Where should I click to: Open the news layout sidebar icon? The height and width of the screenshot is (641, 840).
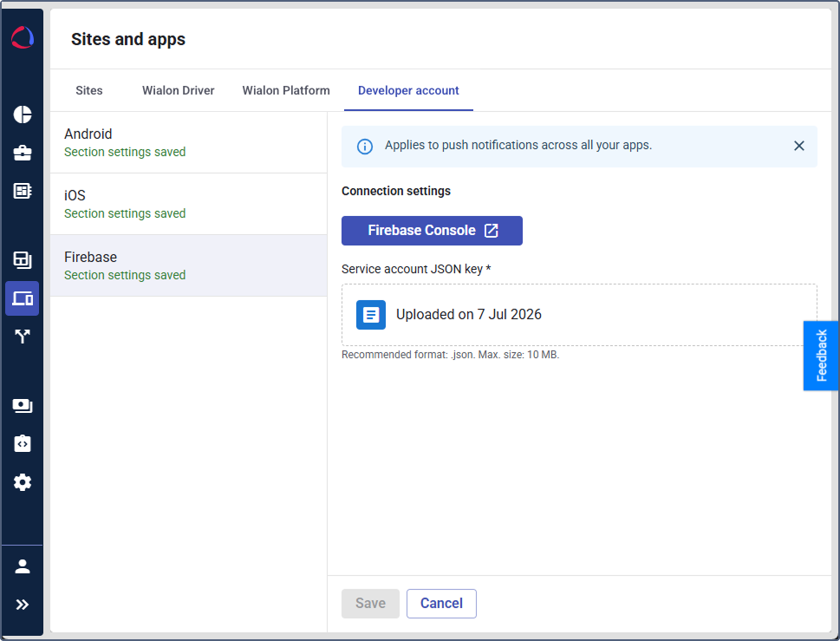click(x=23, y=191)
